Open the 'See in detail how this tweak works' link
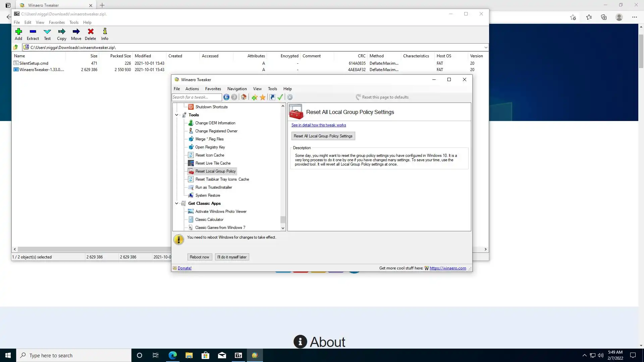The height and width of the screenshot is (362, 644). tap(318, 125)
